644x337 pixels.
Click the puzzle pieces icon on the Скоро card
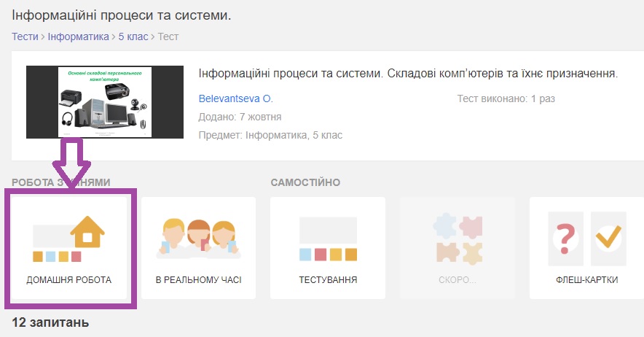coord(458,239)
